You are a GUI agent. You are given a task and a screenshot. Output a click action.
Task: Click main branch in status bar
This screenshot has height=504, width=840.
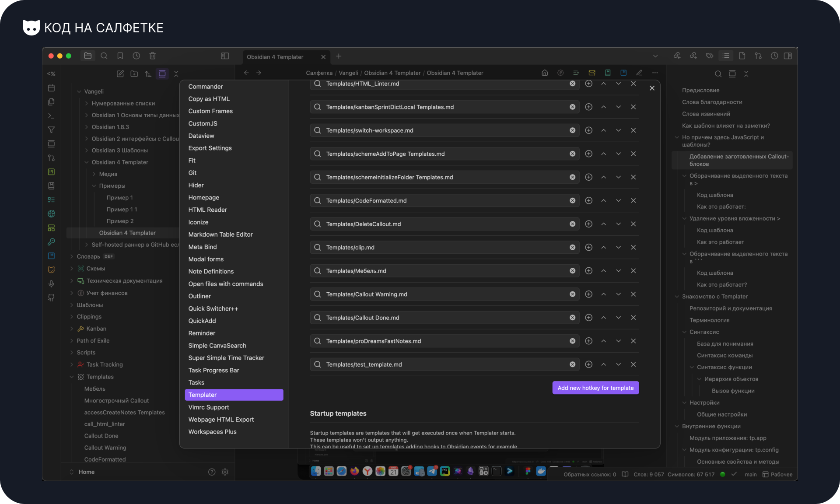(751, 475)
